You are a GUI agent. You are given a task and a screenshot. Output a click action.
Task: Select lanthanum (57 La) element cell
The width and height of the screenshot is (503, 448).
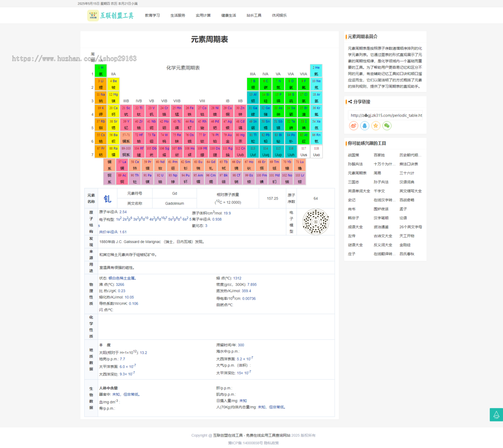[x=122, y=165]
